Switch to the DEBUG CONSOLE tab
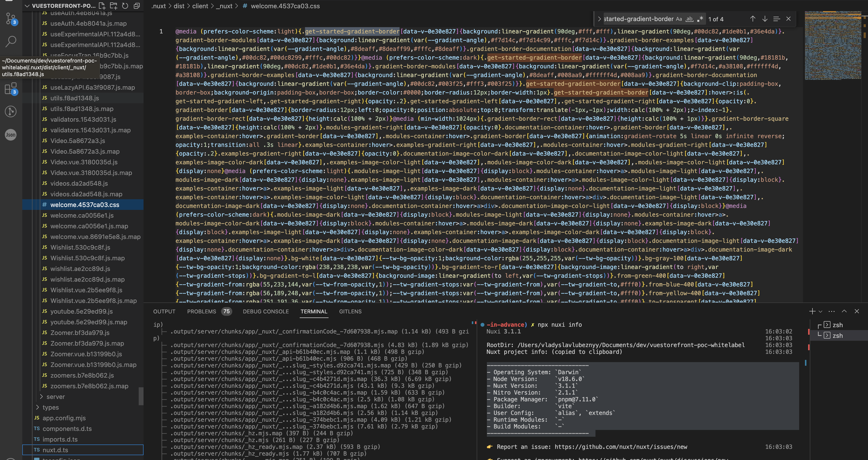 pos(265,311)
